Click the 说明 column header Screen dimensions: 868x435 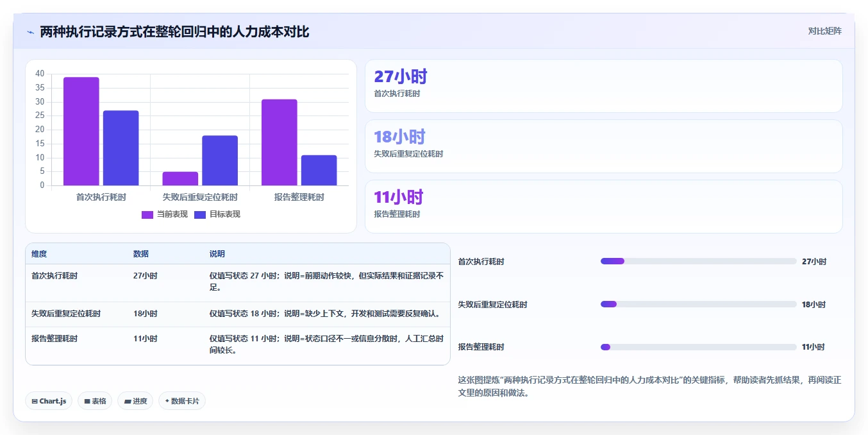coord(217,254)
